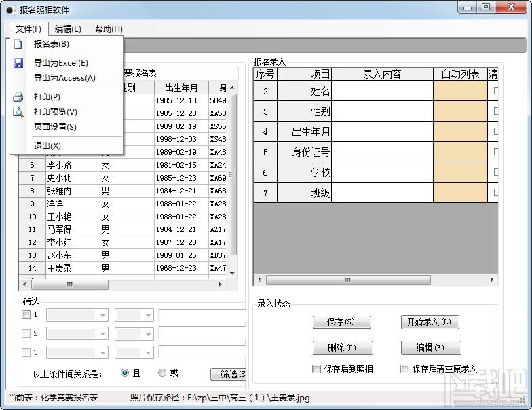The width and height of the screenshot is (532, 410).
Task: Click the 保存(S) button
Action: (342, 322)
